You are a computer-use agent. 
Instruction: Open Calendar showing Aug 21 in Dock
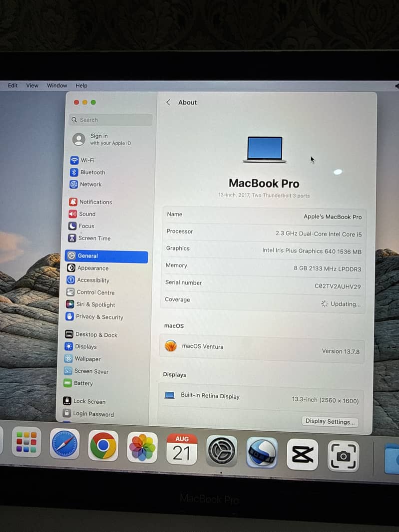(x=182, y=449)
